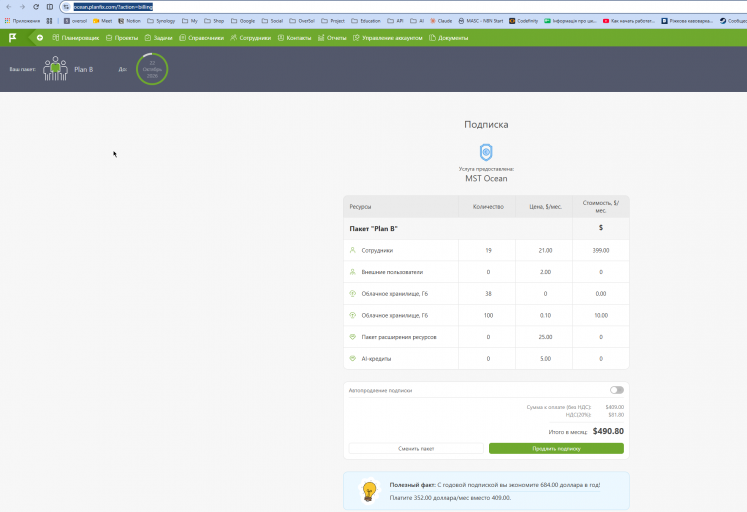
Task: Click the Planfix flag logo icon
Action: click(13, 38)
